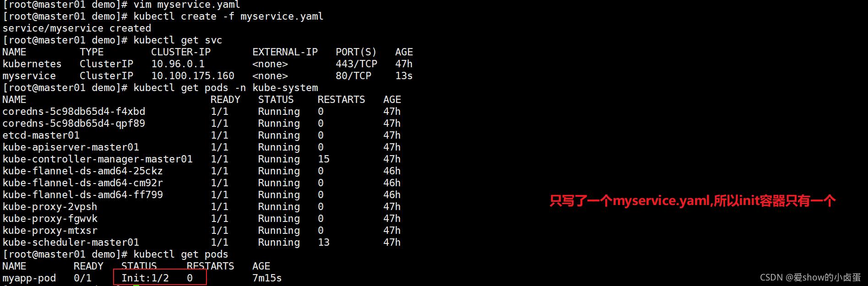Image resolution: width=868 pixels, height=286 pixels.
Task: Click the myservice cluster IP 10.100.175.160
Action: (x=193, y=76)
